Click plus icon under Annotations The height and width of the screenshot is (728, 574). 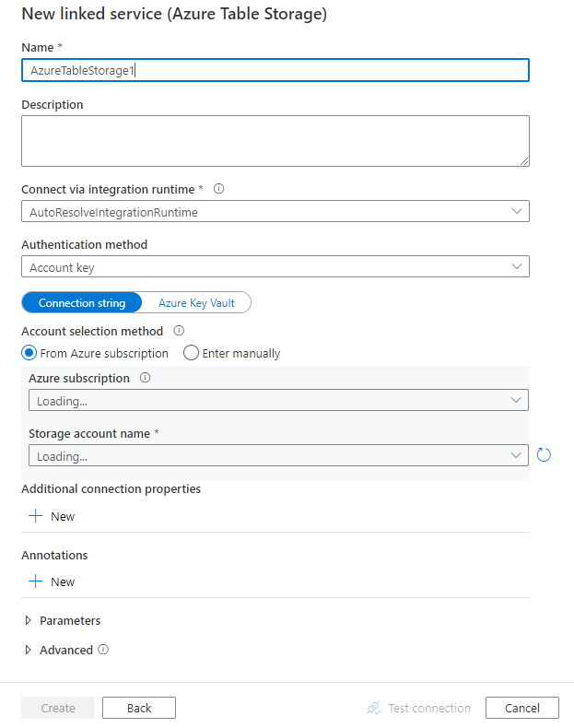(36, 581)
